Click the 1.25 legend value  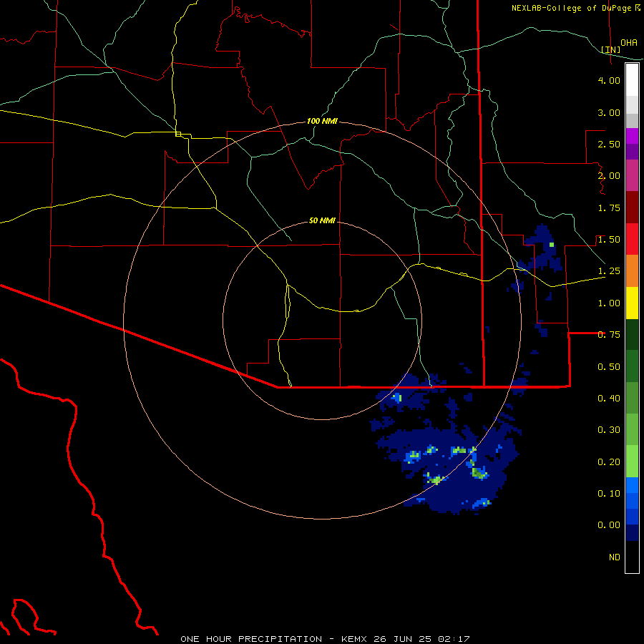point(609,271)
